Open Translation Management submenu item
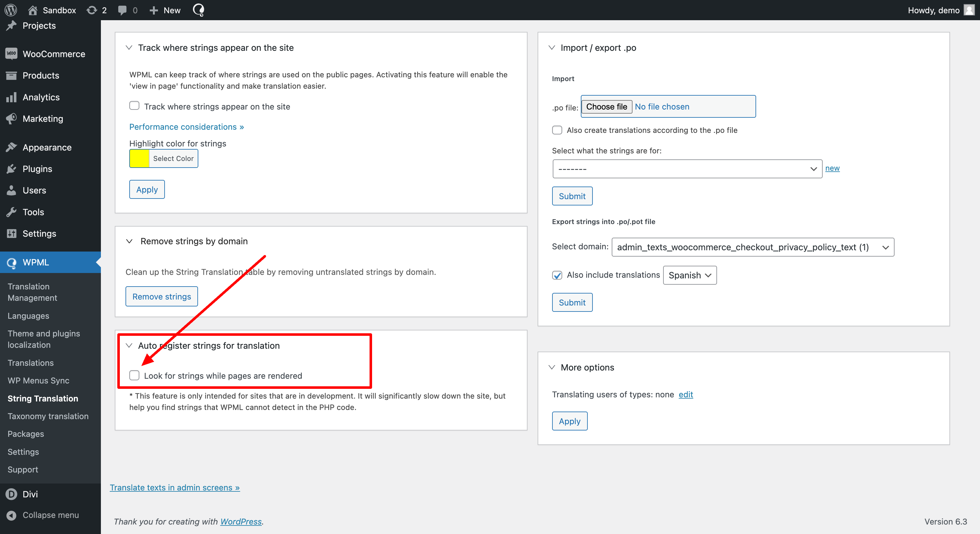The width and height of the screenshot is (980, 534). (x=32, y=292)
